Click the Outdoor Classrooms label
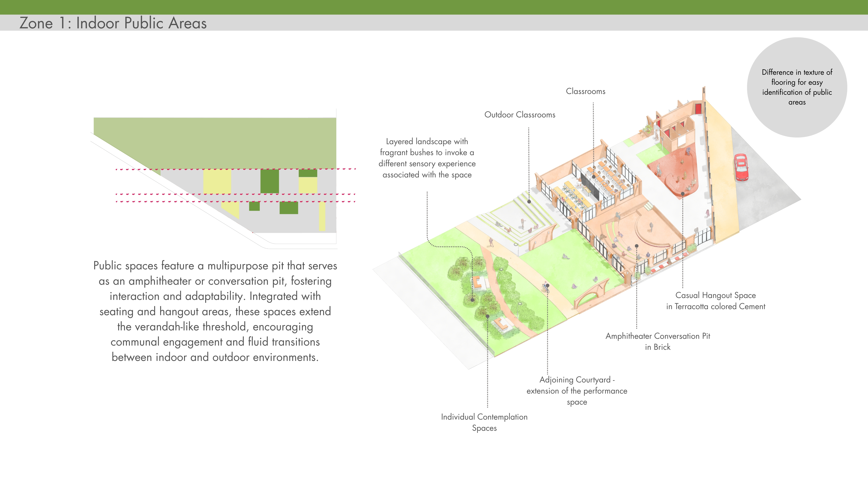 [x=520, y=115]
